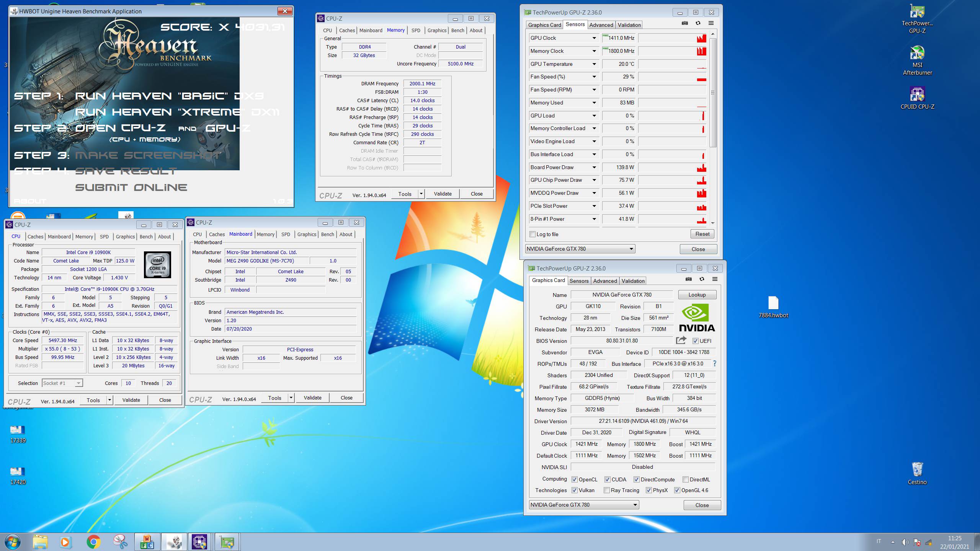Open the Snipping Tool from the taskbar
980x551 pixels.
[121, 542]
